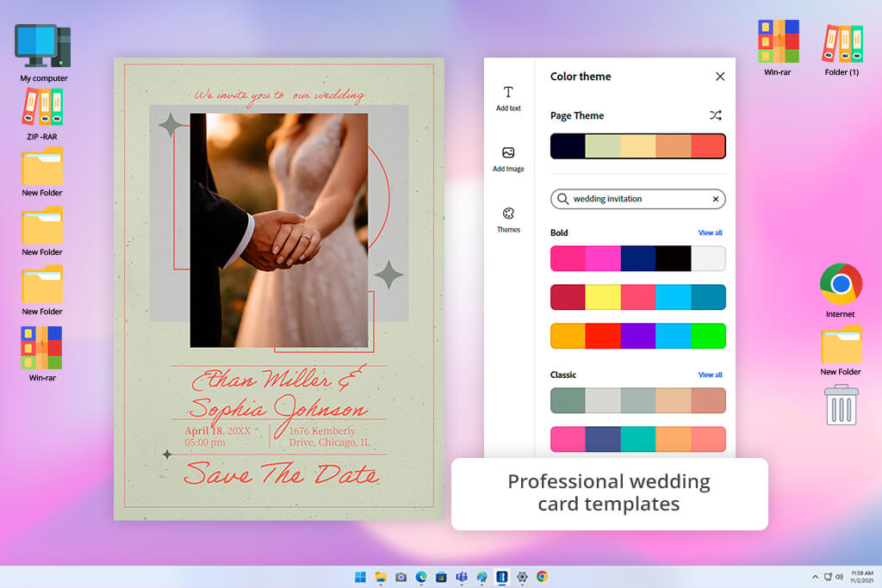Apply Bold palette with red, yellow, cyan
882x588 pixels.
click(x=638, y=297)
